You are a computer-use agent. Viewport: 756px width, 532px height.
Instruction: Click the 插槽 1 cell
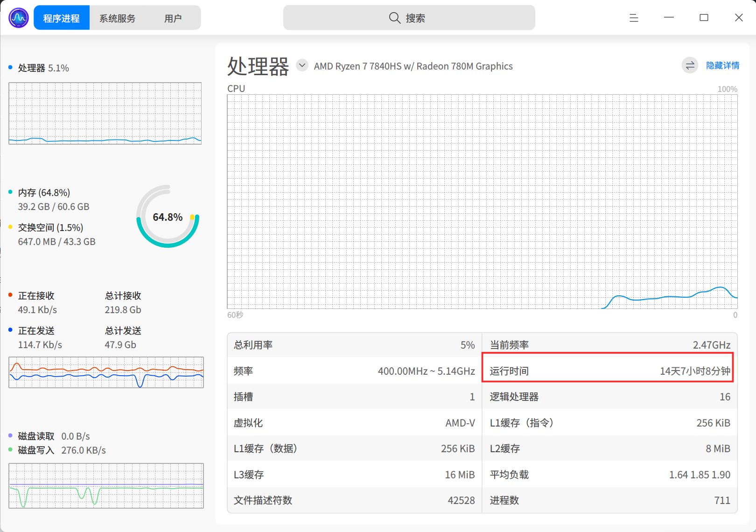[x=354, y=397]
